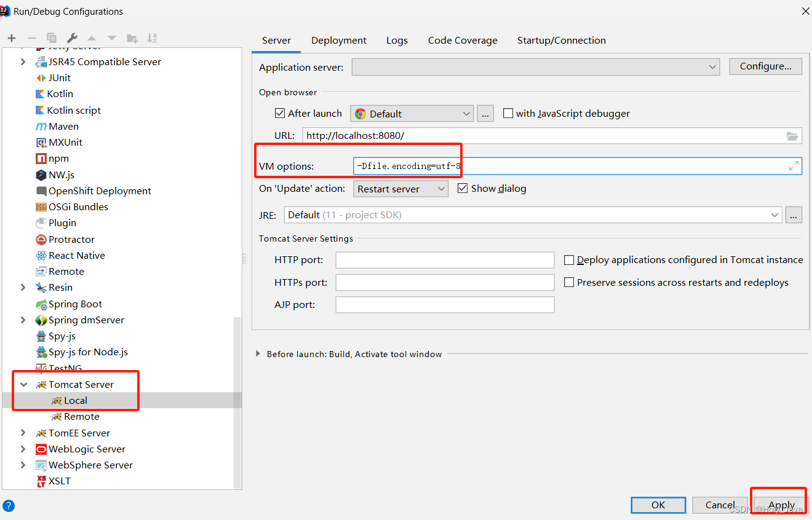
Task: Select Local under Tomcat Server
Action: coord(76,401)
